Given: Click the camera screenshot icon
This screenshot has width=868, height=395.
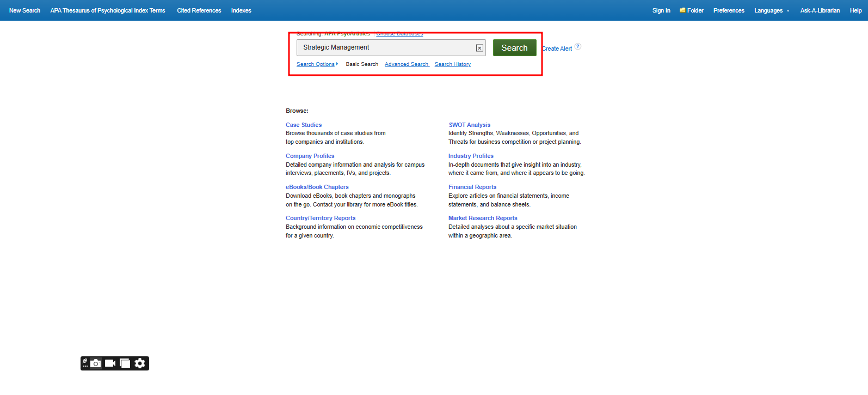Looking at the screenshot, I should click(96, 363).
